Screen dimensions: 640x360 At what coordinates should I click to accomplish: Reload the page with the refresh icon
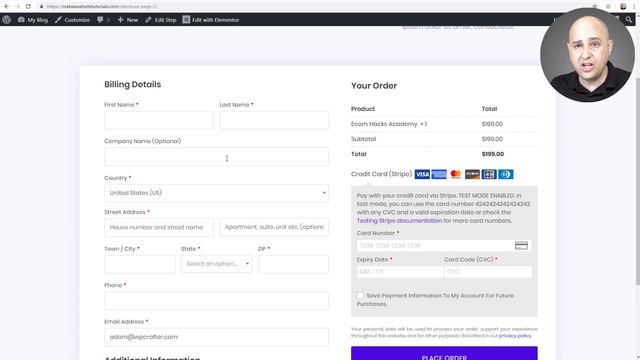point(28,7)
